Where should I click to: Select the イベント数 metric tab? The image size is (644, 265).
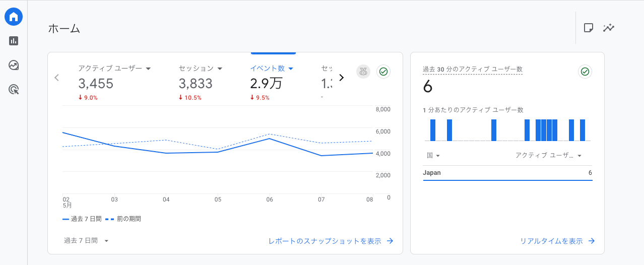coord(272,69)
